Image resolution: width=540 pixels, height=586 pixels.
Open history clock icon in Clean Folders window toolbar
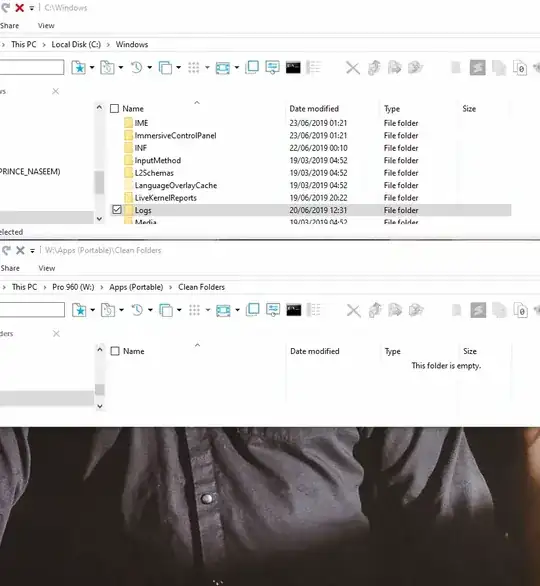coord(137,310)
